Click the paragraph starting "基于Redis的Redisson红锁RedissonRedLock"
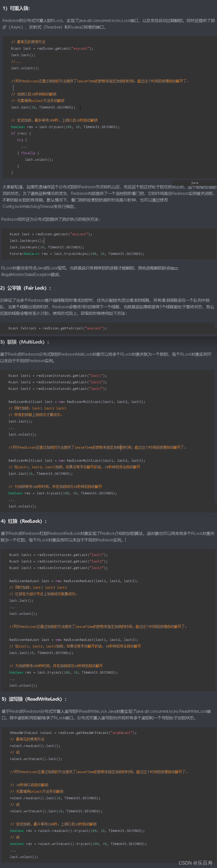 tap(107, 537)
